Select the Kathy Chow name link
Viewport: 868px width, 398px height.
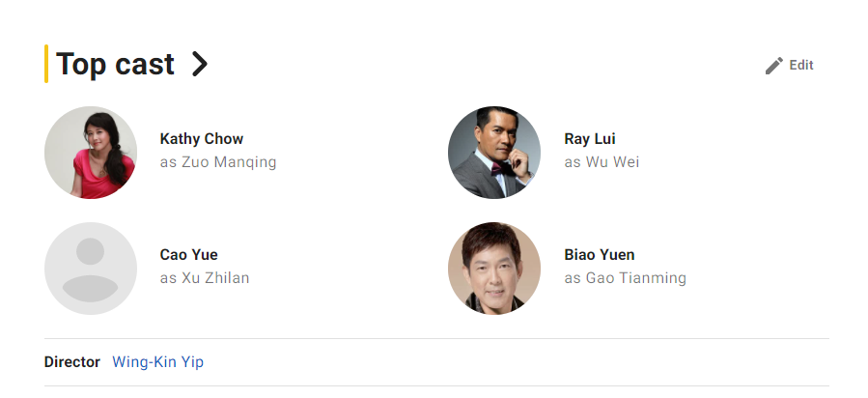click(202, 139)
